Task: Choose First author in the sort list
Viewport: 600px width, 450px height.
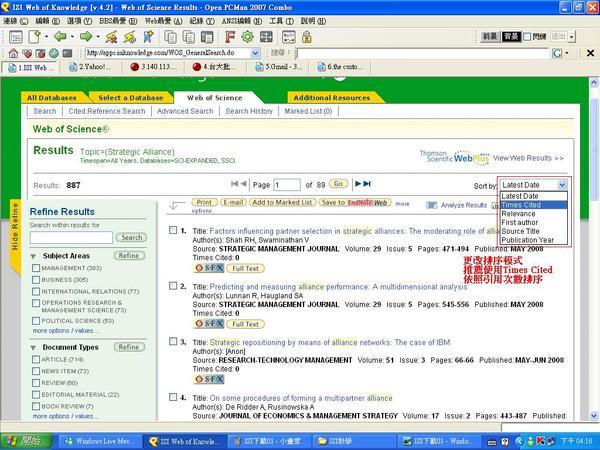Action: point(534,222)
